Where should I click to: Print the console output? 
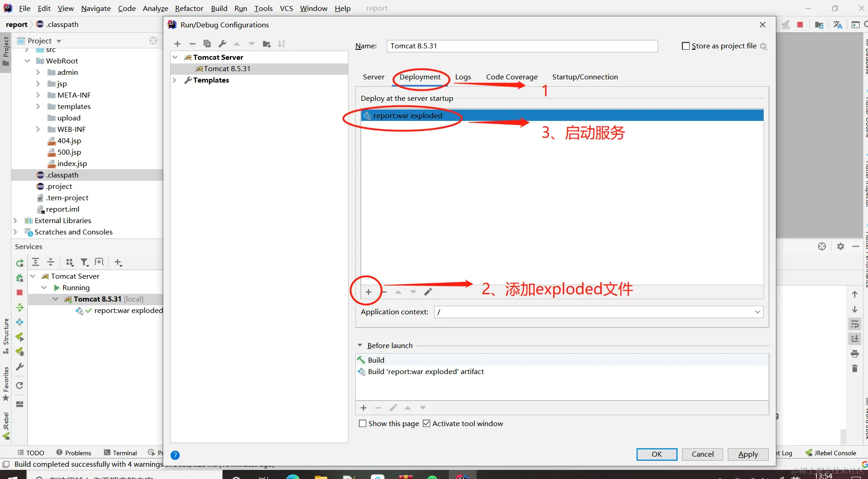tap(855, 354)
